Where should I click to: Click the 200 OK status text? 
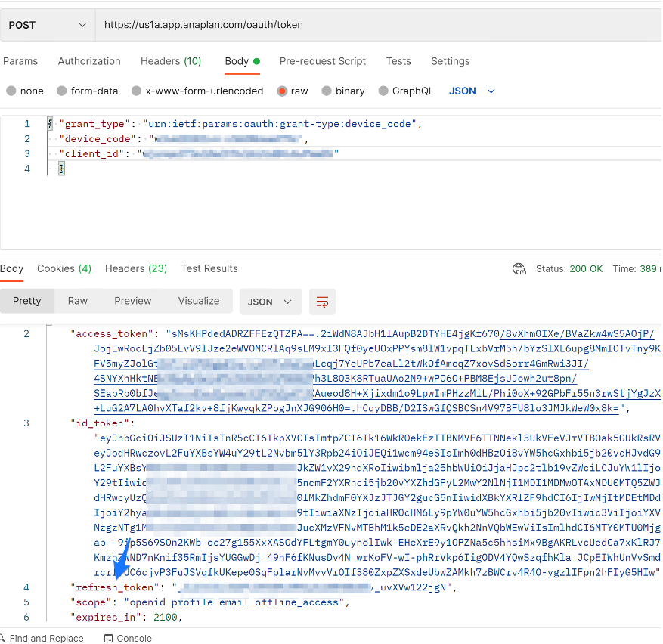coord(586,268)
